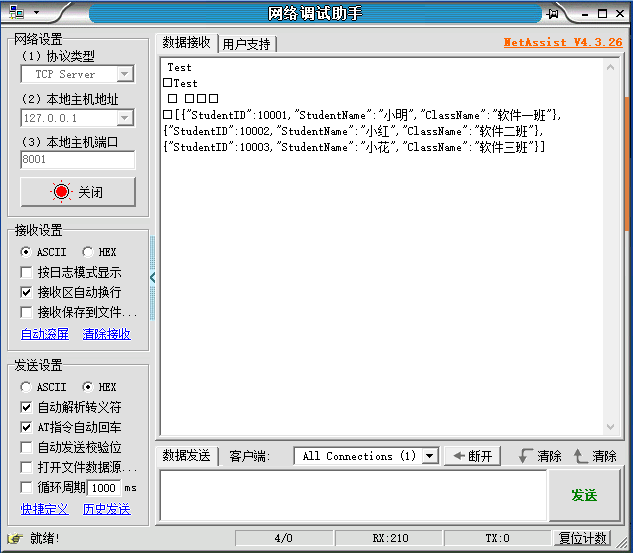Click the 断开 disconnect button
Image resolution: width=633 pixels, height=553 pixels.
(x=473, y=456)
